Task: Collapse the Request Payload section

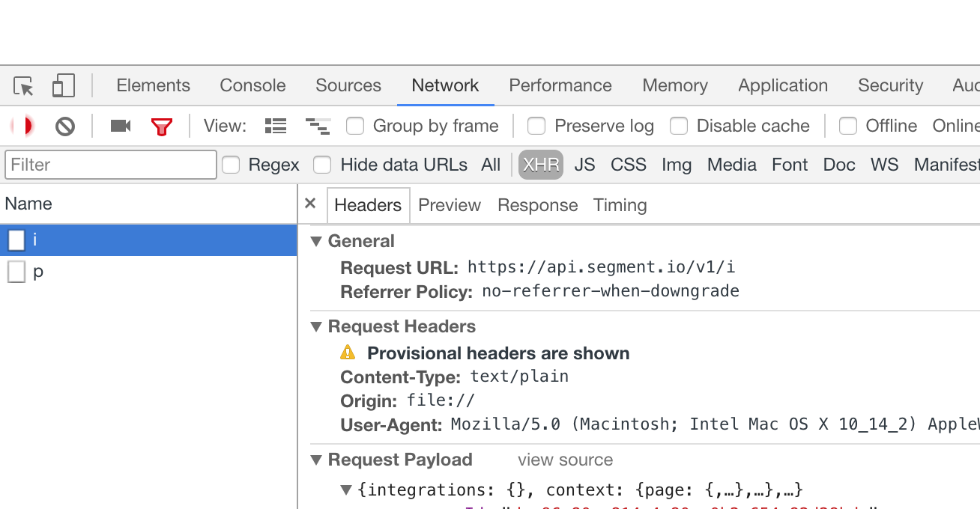Action: [316, 460]
